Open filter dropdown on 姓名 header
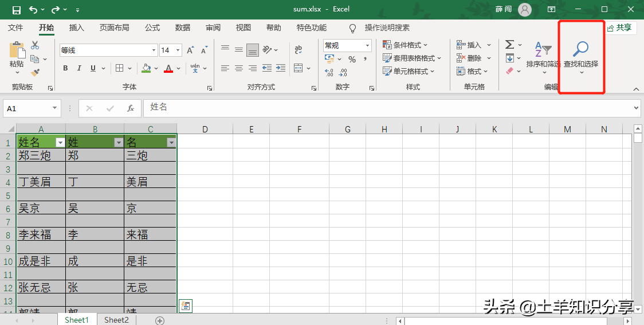This screenshot has width=644, height=325. click(x=60, y=143)
